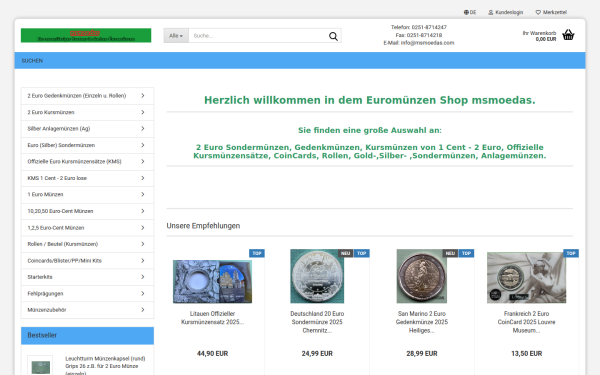
Task: Open Starterkits category
Action: pos(88,277)
